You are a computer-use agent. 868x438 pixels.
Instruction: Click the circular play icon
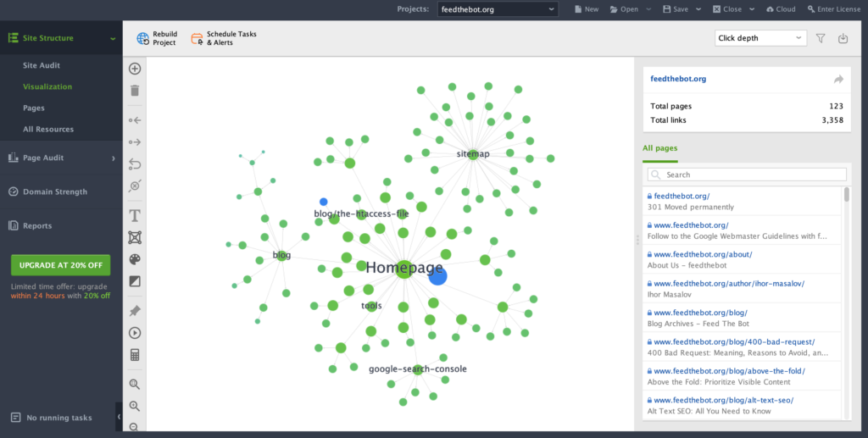click(135, 333)
